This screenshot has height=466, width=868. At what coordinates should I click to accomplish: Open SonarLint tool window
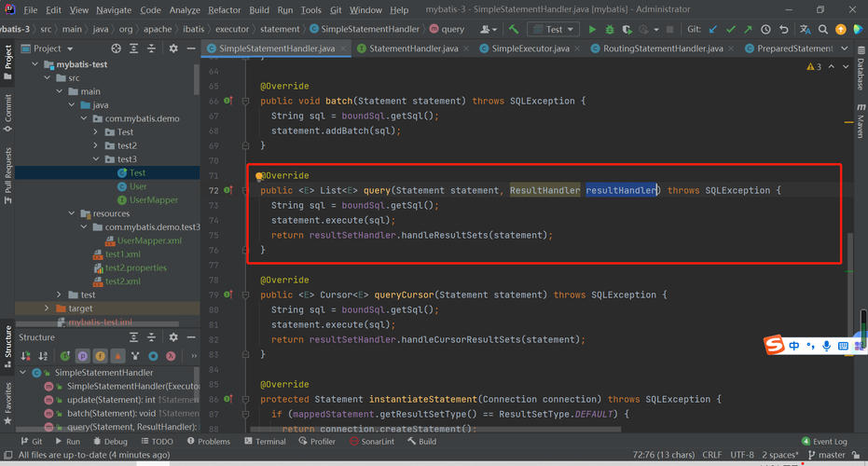[x=371, y=442]
